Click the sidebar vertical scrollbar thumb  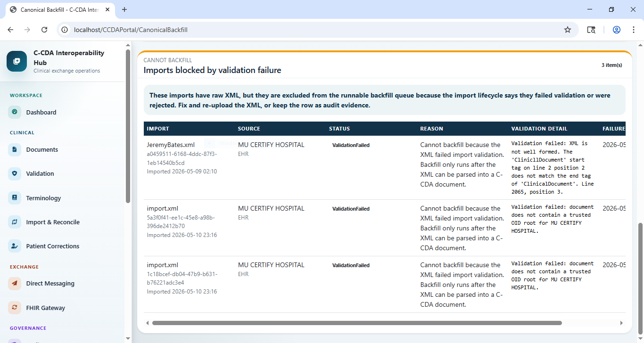click(x=128, y=126)
